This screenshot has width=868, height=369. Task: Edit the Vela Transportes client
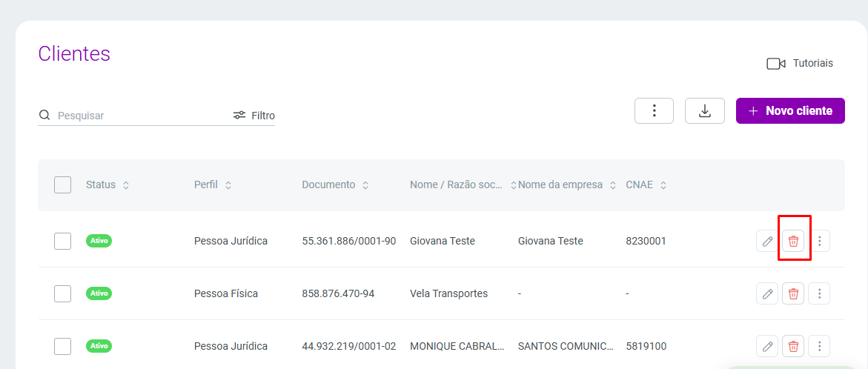click(767, 293)
